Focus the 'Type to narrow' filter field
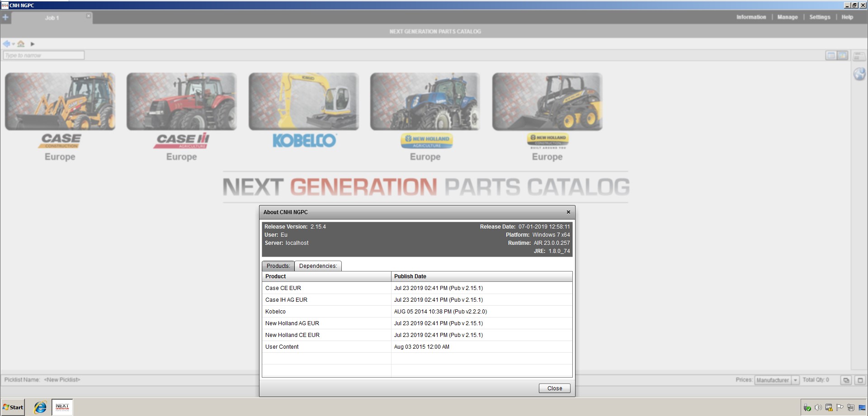Screen dimensions: 868x416 44,55
